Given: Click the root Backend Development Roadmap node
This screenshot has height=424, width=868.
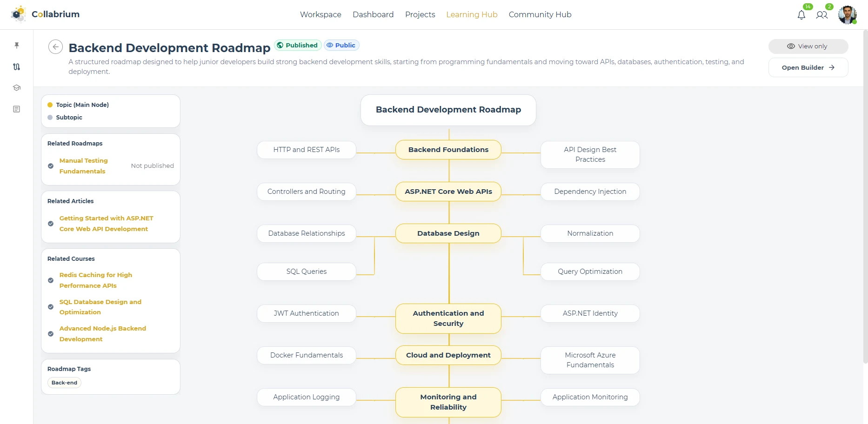Looking at the screenshot, I should coord(448,110).
